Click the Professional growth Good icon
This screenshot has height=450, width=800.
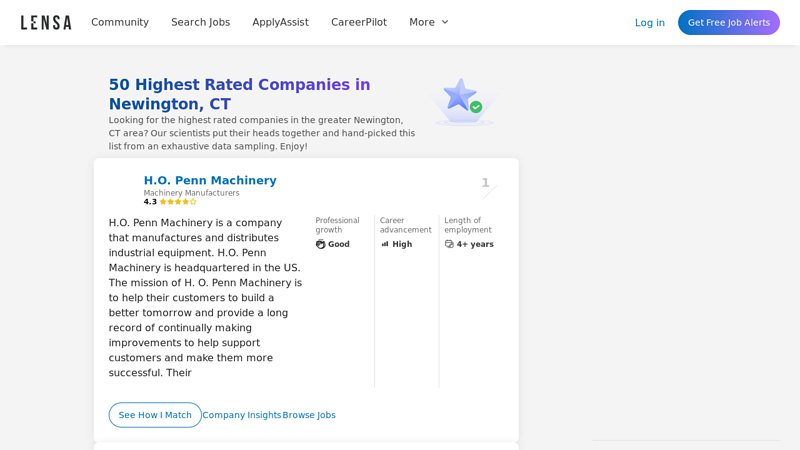pyautogui.click(x=320, y=244)
